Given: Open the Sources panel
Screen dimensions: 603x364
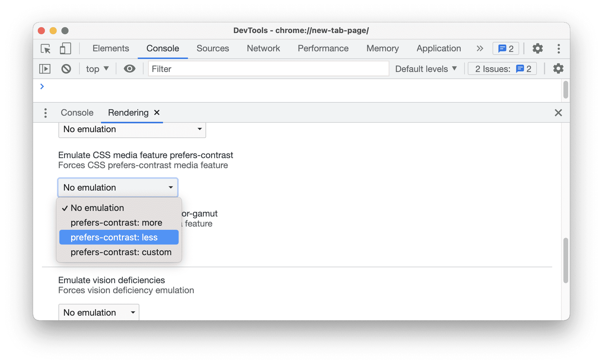Looking at the screenshot, I should 213,48.
